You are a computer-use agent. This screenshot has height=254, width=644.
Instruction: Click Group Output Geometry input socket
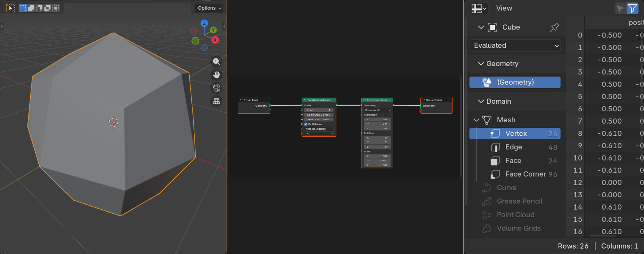[x=421, y=106]
